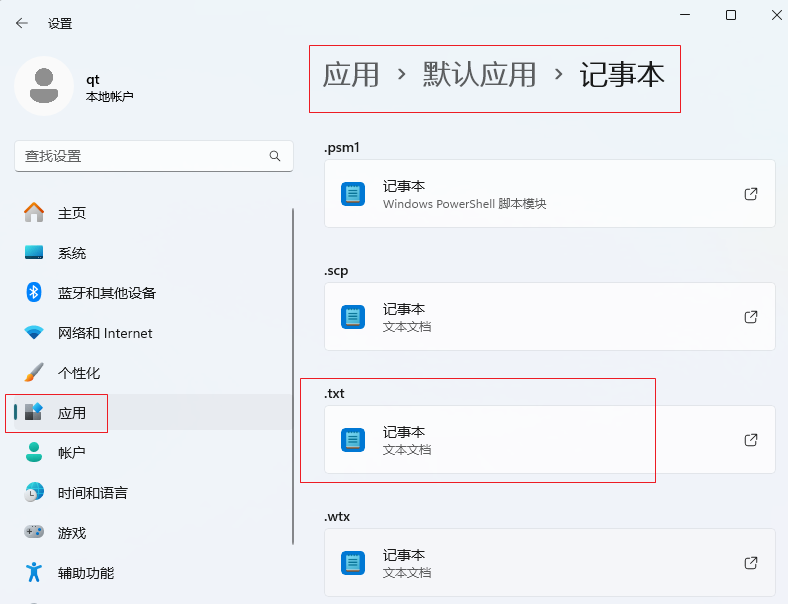Image resolution: width=788 pixels, height=604 pixels.
Task: Select the 辅助功能 label in the sidebar
Action: pos(86,572)
